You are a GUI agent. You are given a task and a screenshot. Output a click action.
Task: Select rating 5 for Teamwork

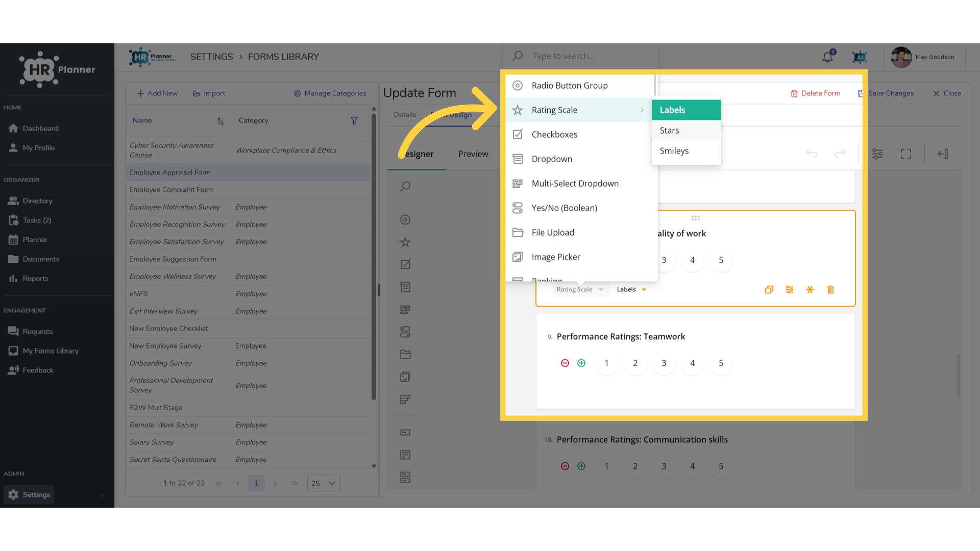pyautogui.click(x=721, y=363)
